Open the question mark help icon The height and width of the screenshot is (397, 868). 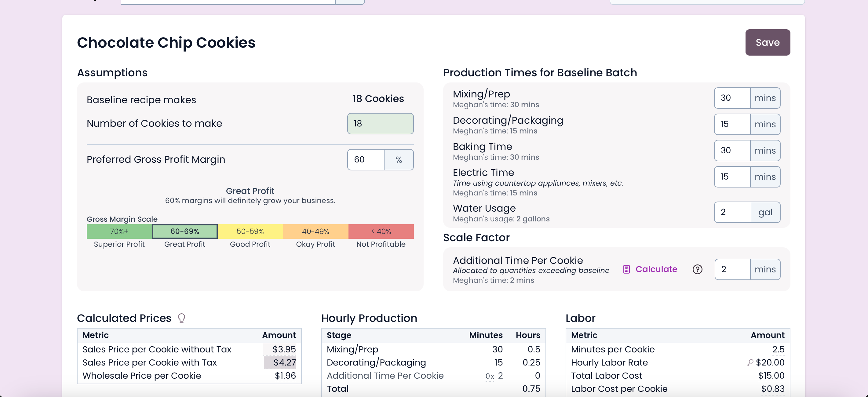(697, 269)
